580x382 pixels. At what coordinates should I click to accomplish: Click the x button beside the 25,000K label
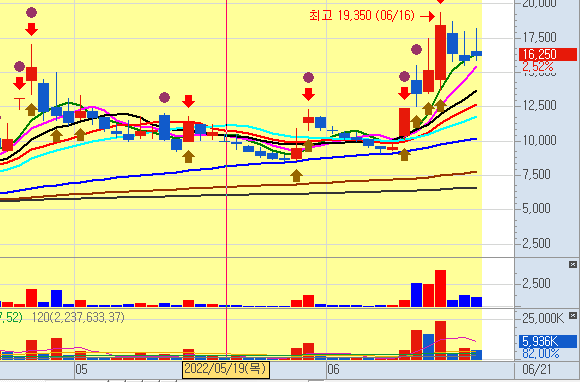[x=573, y=315]
